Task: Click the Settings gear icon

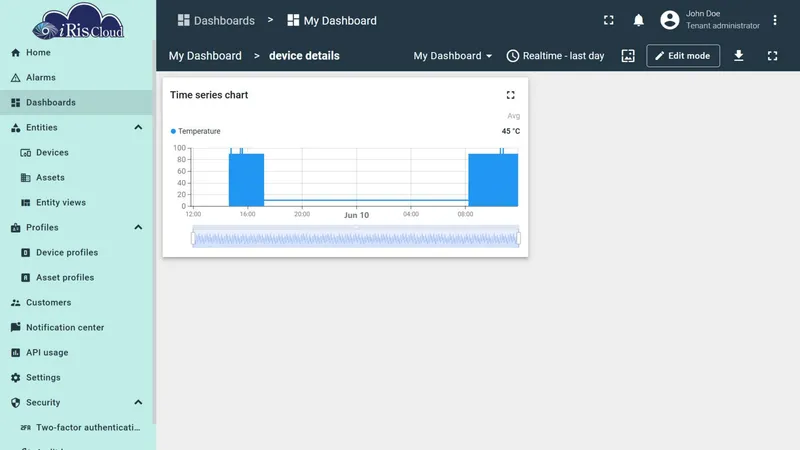Action: (15, 378)
